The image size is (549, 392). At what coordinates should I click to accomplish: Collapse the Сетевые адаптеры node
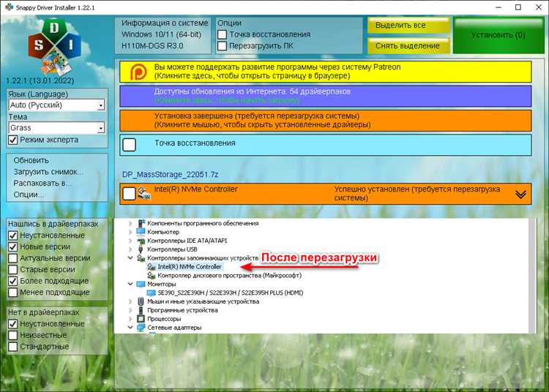(130, 328)
